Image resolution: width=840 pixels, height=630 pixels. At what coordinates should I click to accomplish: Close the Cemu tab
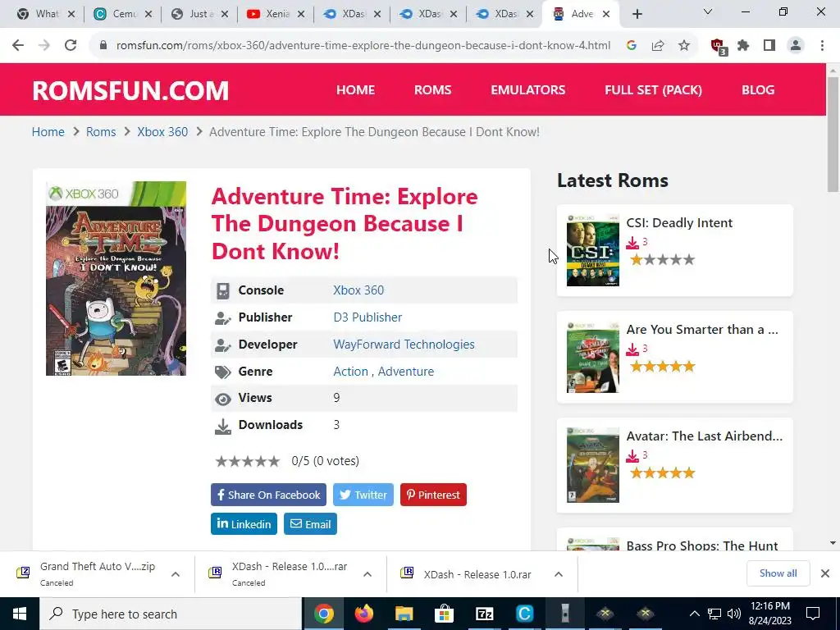[x=148, y=15]
